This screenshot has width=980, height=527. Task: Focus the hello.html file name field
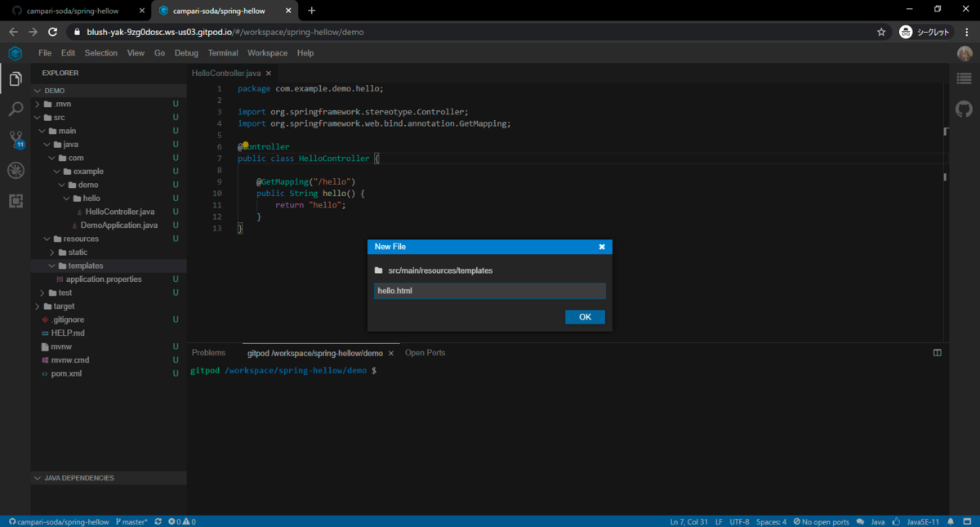(490, 291)
